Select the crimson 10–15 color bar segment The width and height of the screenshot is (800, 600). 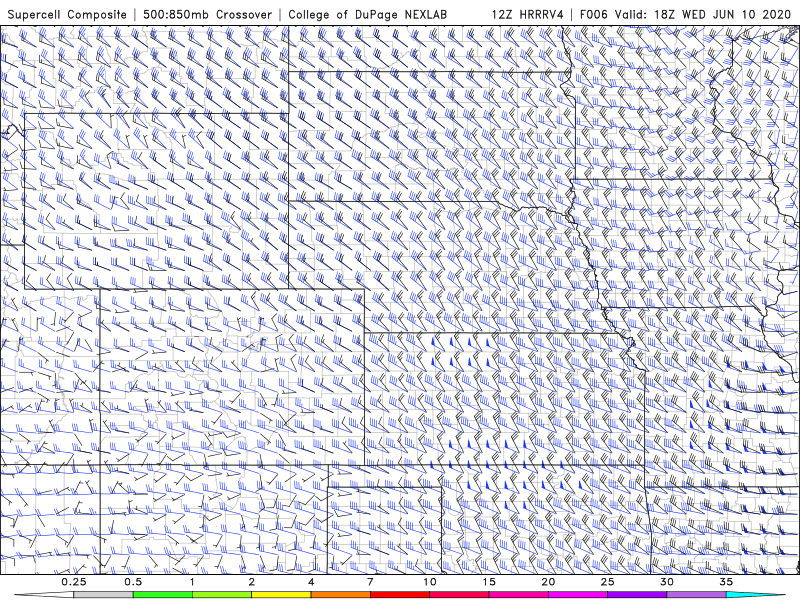[459, 595]
